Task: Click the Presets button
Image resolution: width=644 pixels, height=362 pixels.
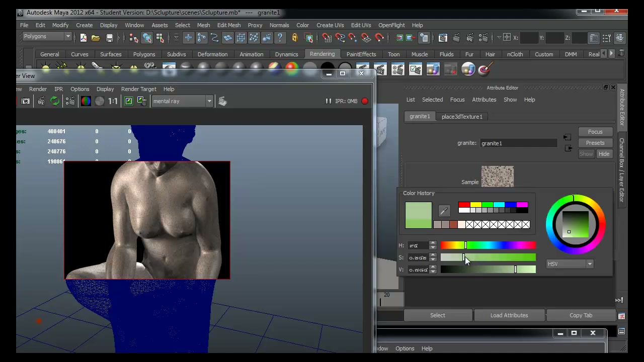Action: click(x=595, y=143)
